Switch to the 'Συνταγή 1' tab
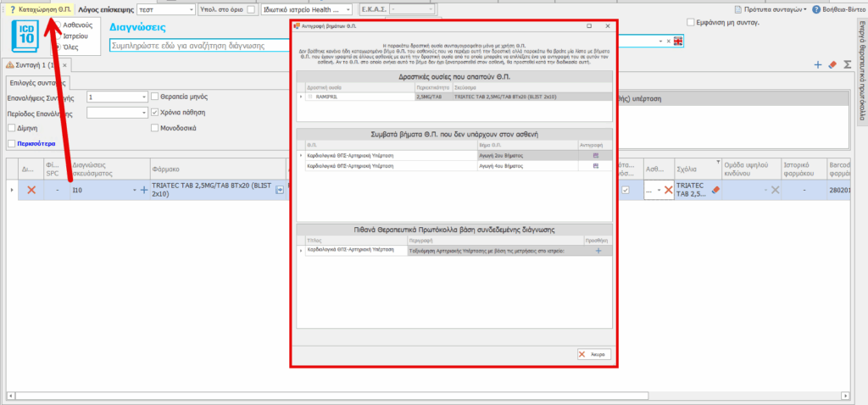This screenshot has width=868, height=405. point(32,65)
